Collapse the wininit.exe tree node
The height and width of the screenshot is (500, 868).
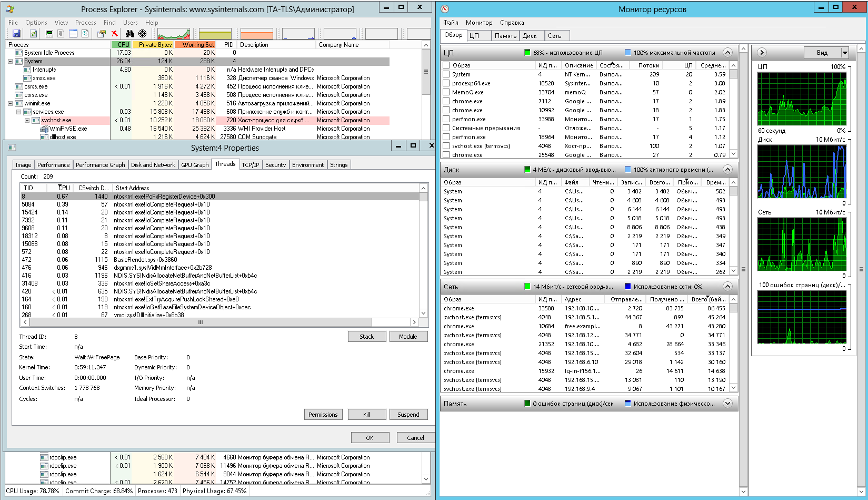coord(10,103)
